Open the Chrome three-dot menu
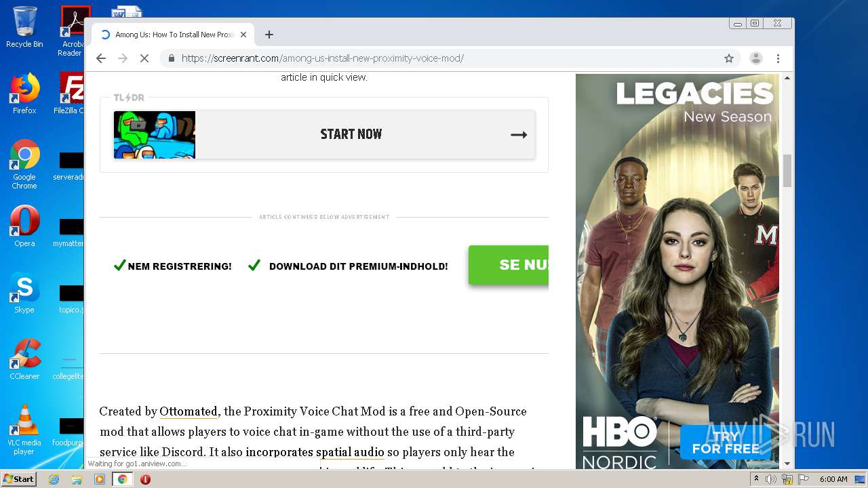The width and height of the screenshot is (868, 488). [778, 58]
